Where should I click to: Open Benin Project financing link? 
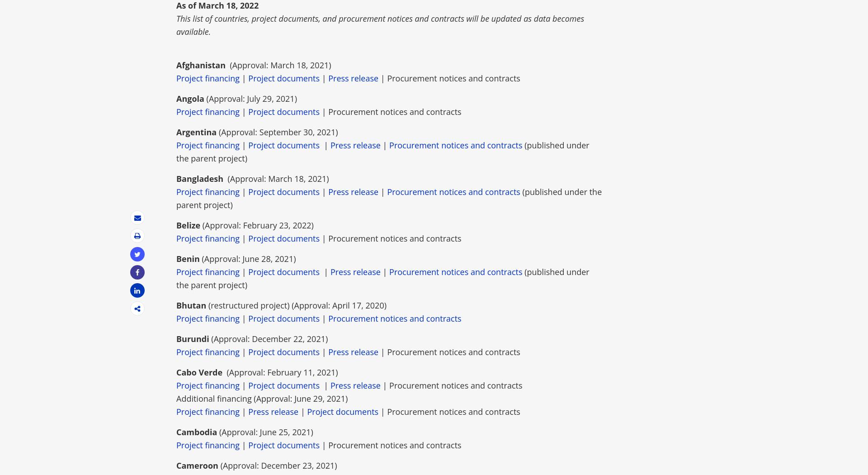coord(208,272)
